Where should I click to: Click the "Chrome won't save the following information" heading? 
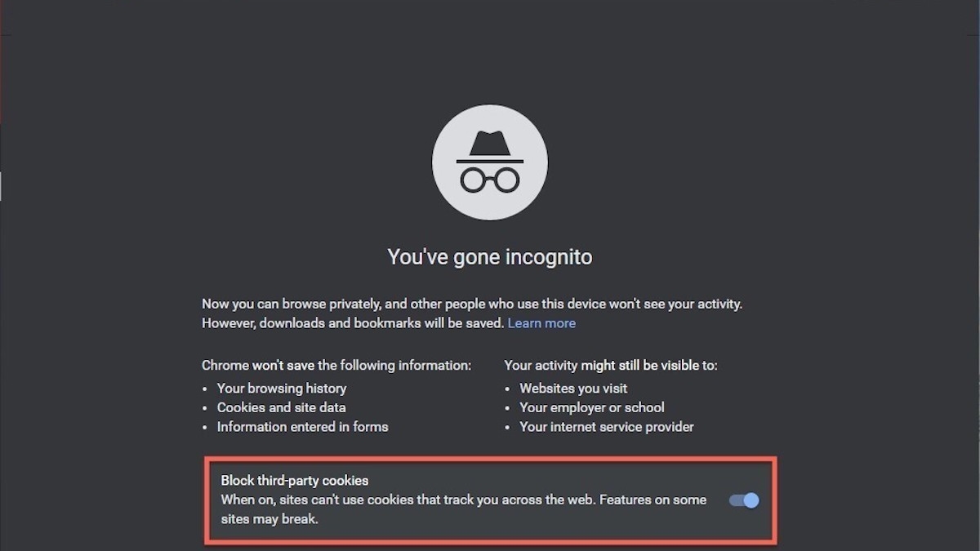coord(336,365)
